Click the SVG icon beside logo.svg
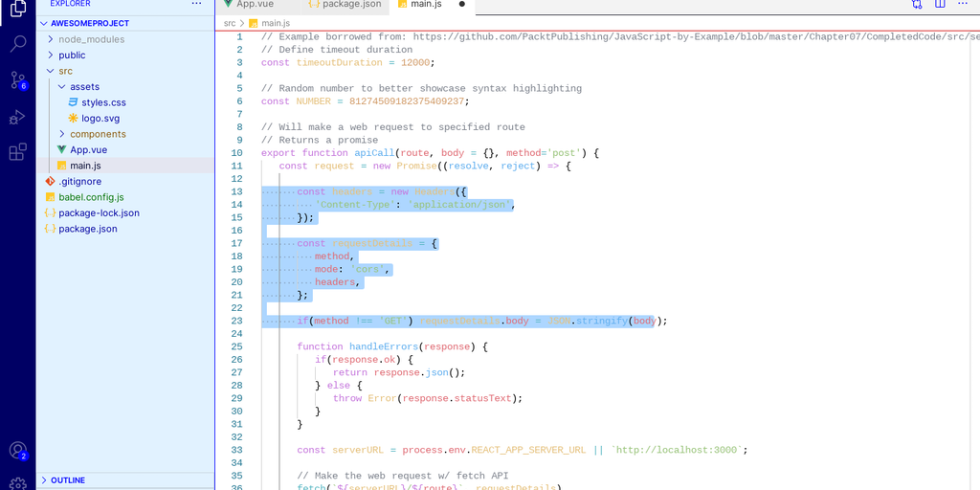The image size is (980, 490). click(x=73, y=118)
